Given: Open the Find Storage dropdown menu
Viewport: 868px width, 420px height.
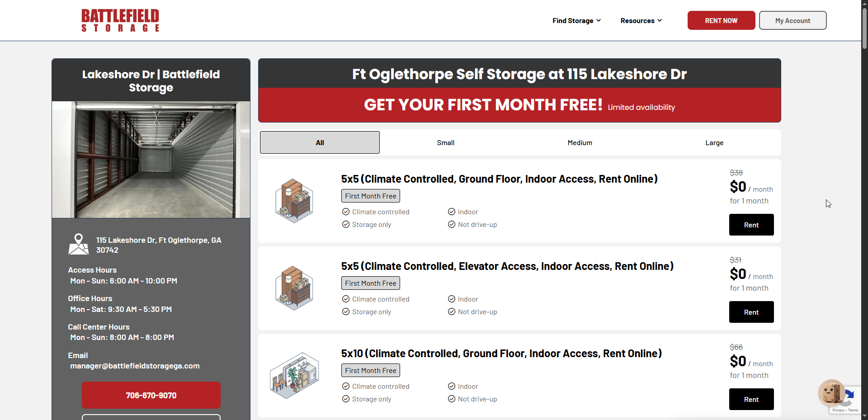Looking at the screenshot, I should (x=576, y=21).
